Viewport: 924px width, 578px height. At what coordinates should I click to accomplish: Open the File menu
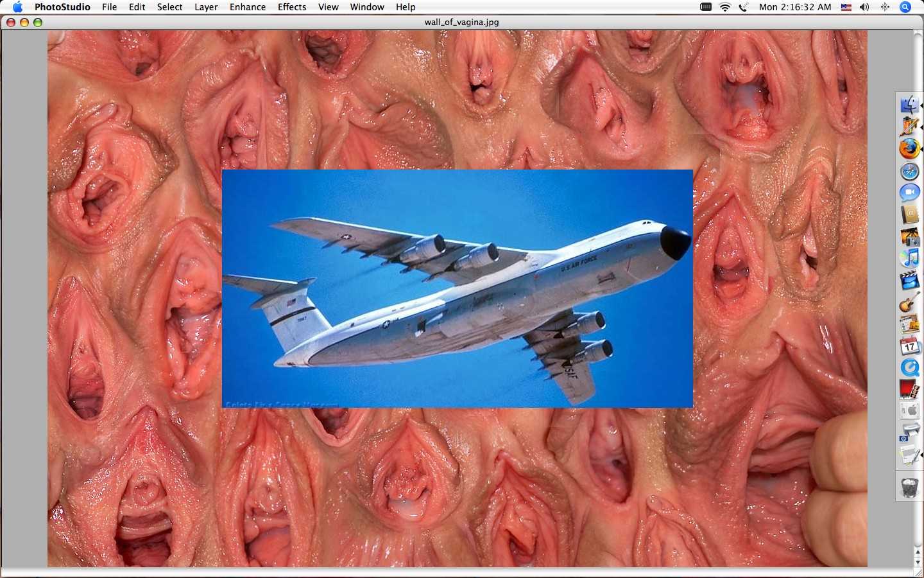pos(109,7)
